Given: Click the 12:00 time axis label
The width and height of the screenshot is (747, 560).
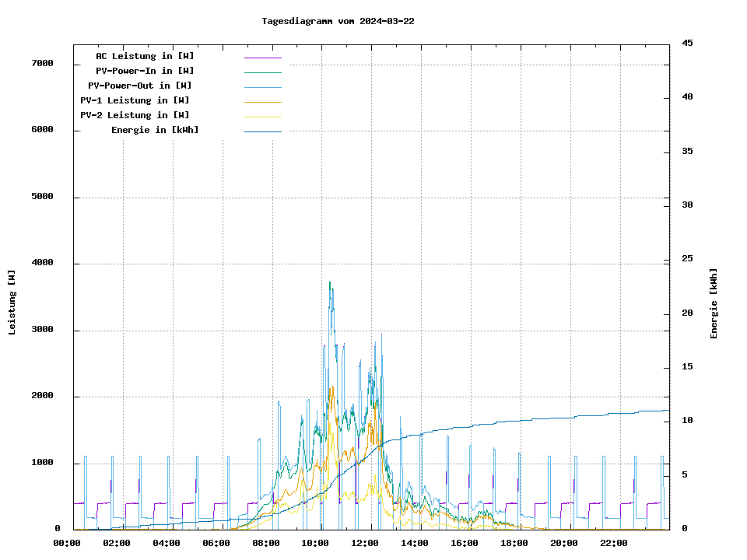Looking at the screenshot, I should [365, 543].
